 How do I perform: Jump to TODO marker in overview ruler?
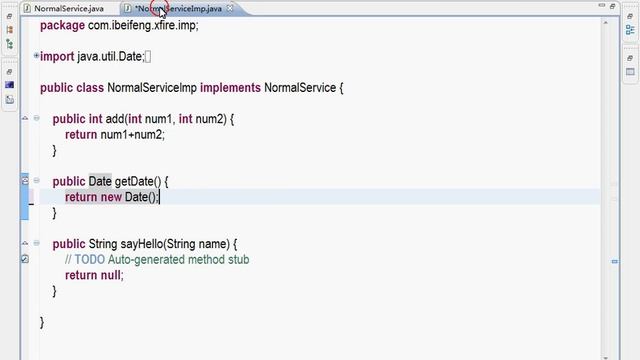[x=614, y=262]
